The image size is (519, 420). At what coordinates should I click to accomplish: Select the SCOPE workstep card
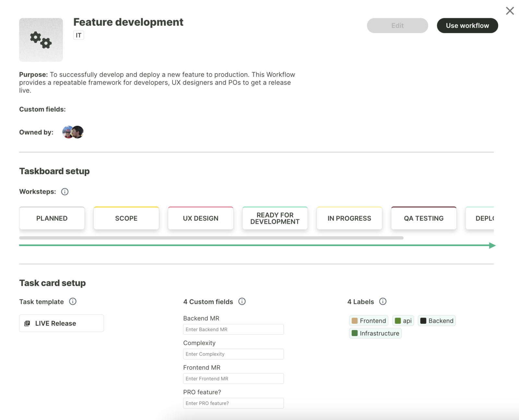pyautogui.click(x=126, y=218)
